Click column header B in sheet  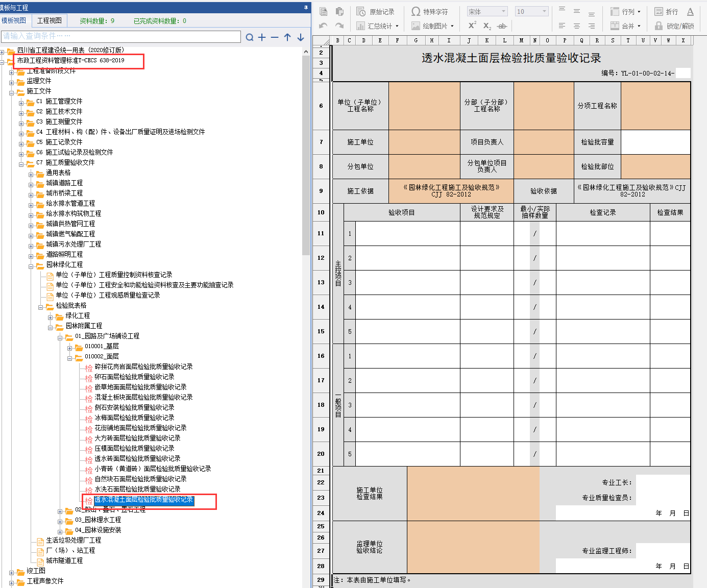pos(337,40)
